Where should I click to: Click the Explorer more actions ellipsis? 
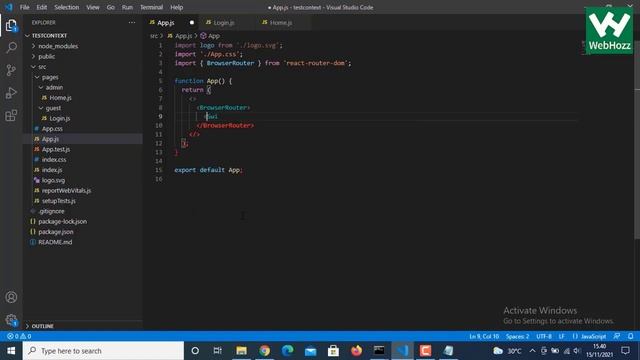131,22
